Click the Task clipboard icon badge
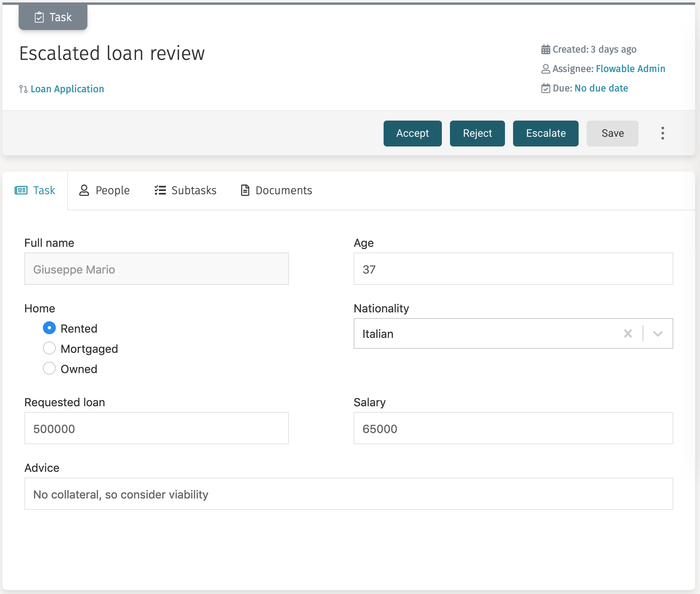The image size is (700, 594). (x=39, y=17)
